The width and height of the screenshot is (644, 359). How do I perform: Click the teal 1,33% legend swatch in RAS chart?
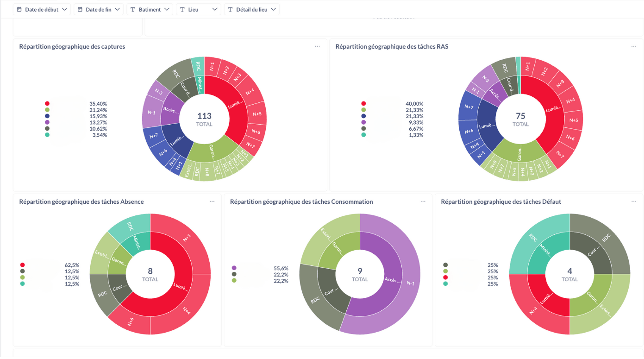[363, 135]
